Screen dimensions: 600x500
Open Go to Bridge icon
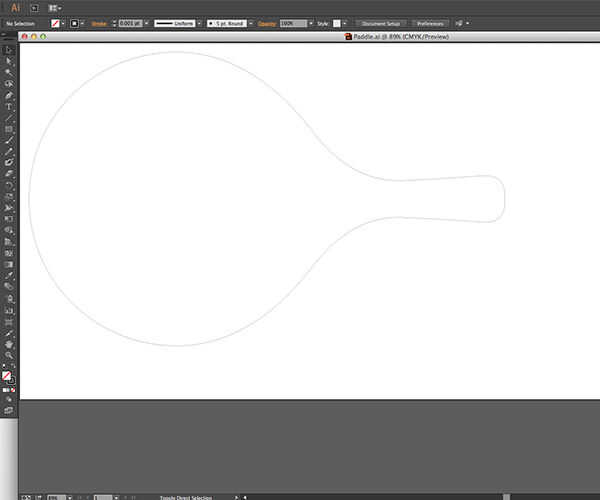tap(34, 8)
